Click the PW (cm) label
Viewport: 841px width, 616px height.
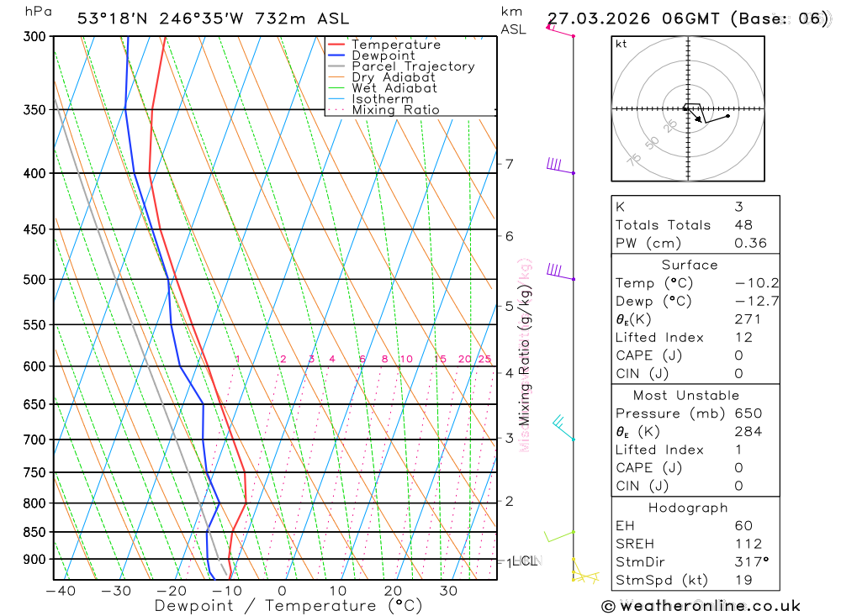(648, 244)
